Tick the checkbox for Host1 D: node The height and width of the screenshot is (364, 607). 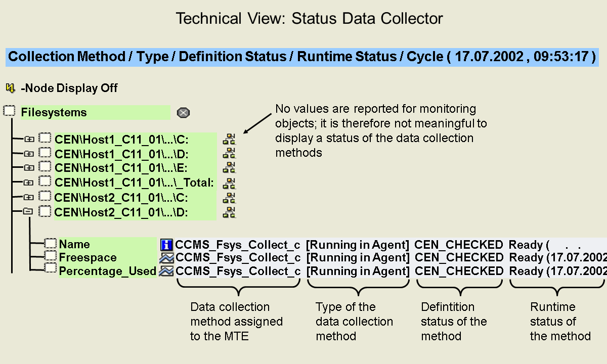coord(46,153)
